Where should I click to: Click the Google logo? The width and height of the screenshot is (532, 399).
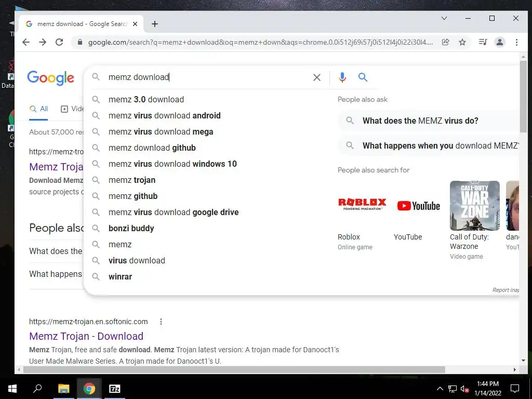(50, 78)
